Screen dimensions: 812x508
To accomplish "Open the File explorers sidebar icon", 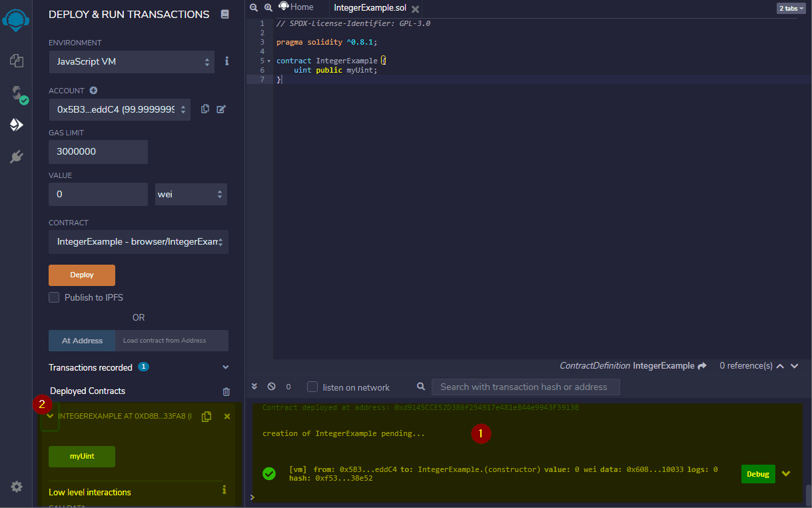I will click(x=17, y=61).
